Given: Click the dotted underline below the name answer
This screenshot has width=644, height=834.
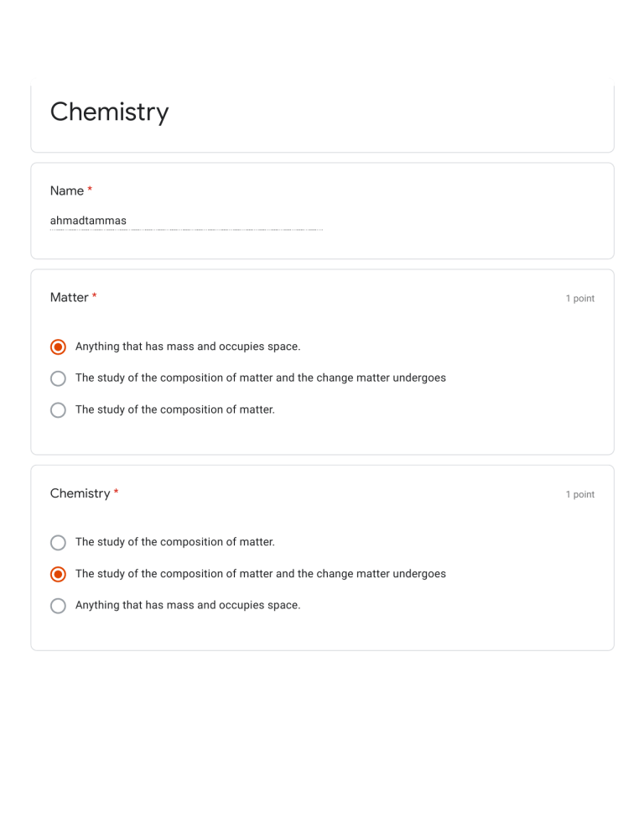Looking at the screenshot, I should pos(184,228).
